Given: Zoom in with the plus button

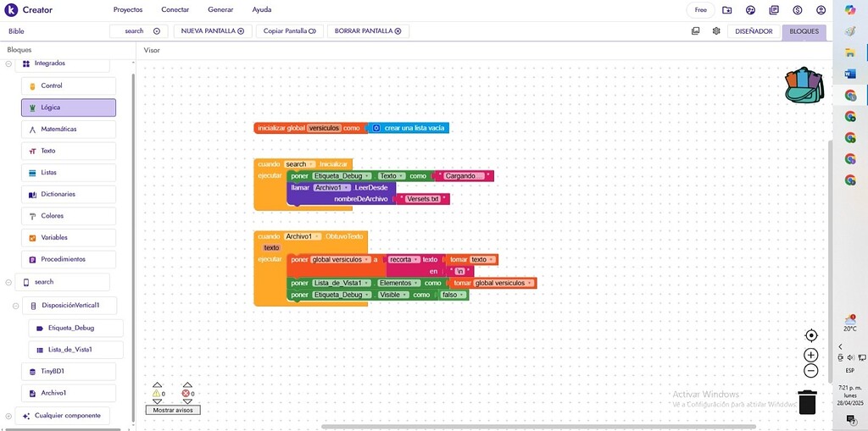Looking at the screenshot, I should tap(811, 355).
